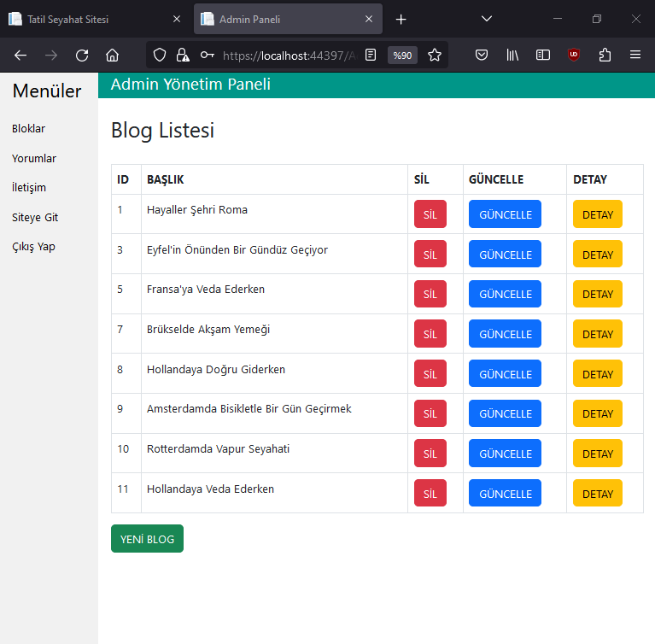Open the Yorumlar menu item
655x644 pixels.
[x=34, y=159]
